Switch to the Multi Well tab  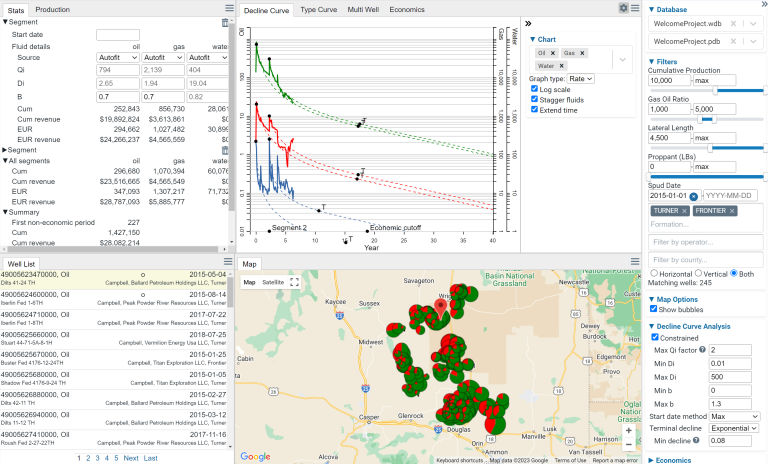(x=363, y=9)
